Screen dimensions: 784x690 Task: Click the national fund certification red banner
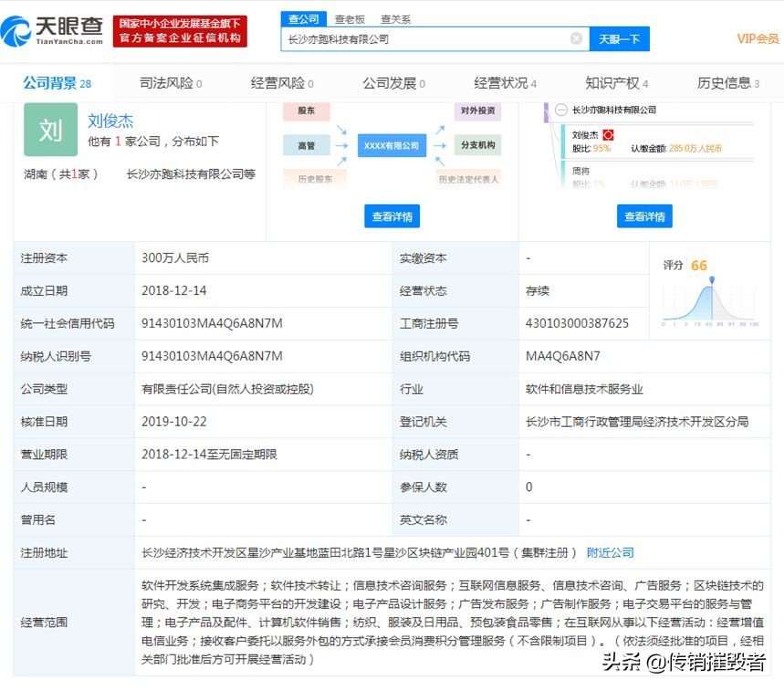[x=180, y=31]
